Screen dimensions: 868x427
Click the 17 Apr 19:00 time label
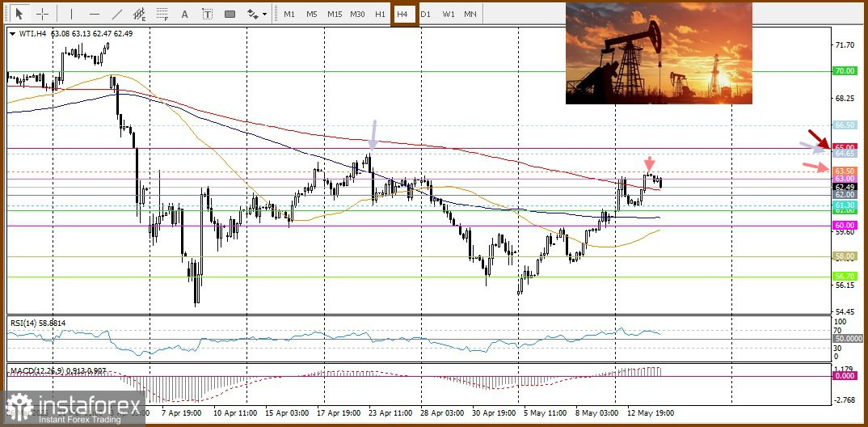(x=338, y=413)
